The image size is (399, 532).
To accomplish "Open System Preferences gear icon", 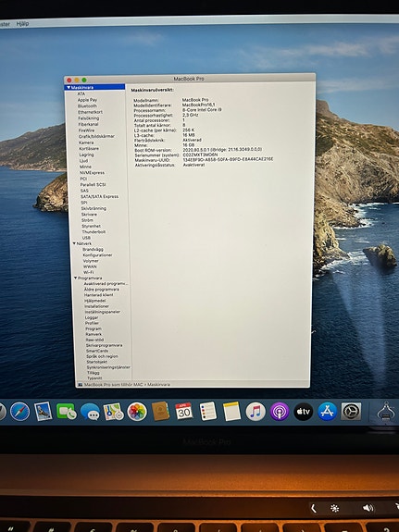I will 351,411.
